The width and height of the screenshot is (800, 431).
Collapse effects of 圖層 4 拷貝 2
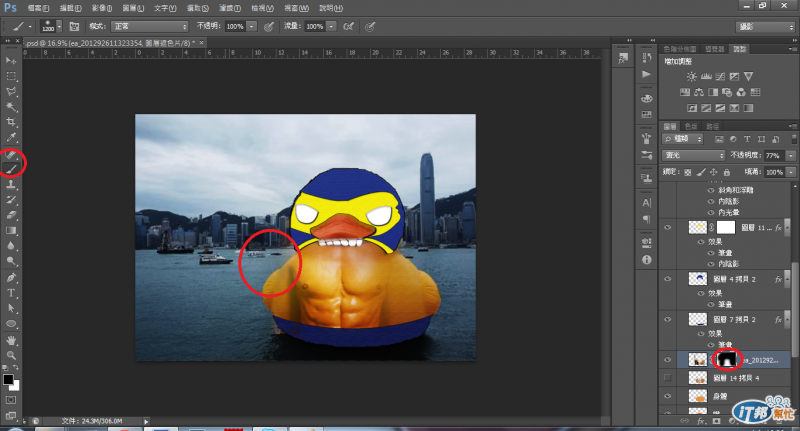pos(789,279)
